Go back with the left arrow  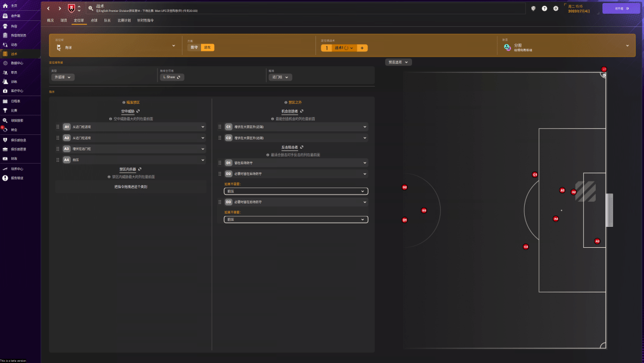click(x=48, y=8)
